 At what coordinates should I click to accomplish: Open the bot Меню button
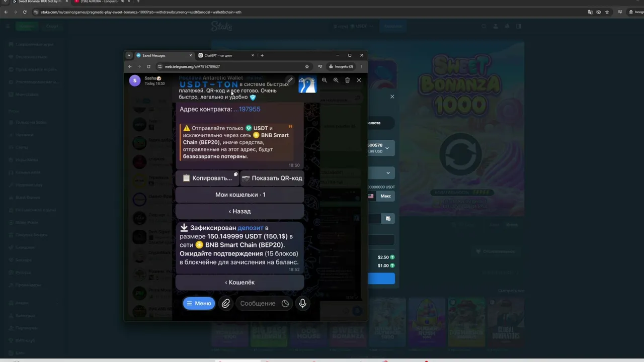tap(199, 303)
